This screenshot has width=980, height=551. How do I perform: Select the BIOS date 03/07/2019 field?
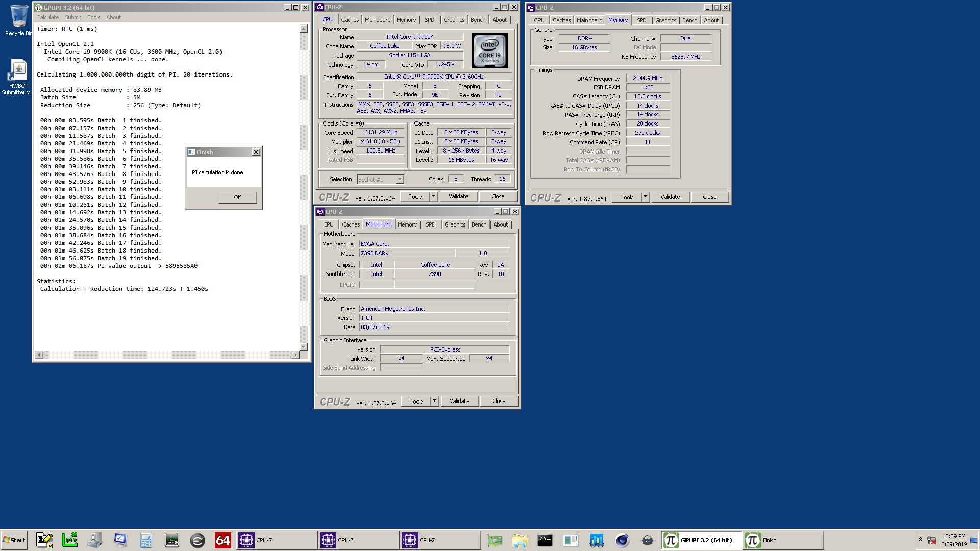(434, 327)
